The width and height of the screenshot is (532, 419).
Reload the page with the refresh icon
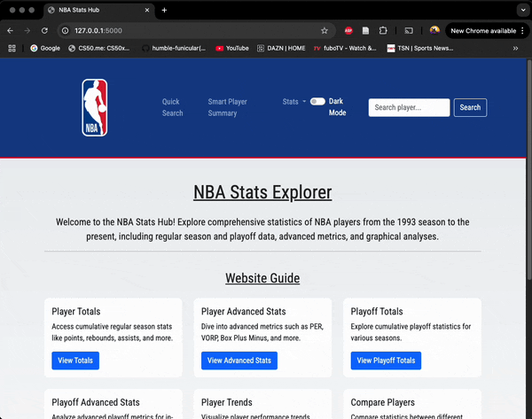point(44,31)
